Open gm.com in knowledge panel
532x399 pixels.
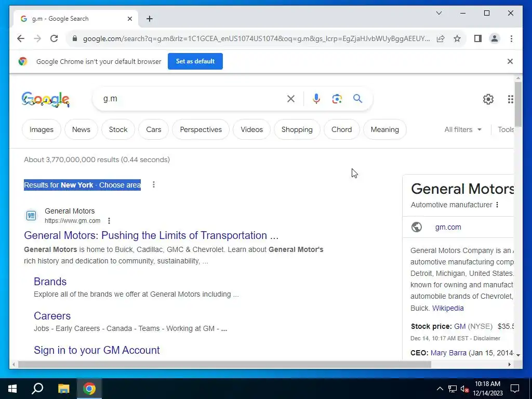point(448,228)
